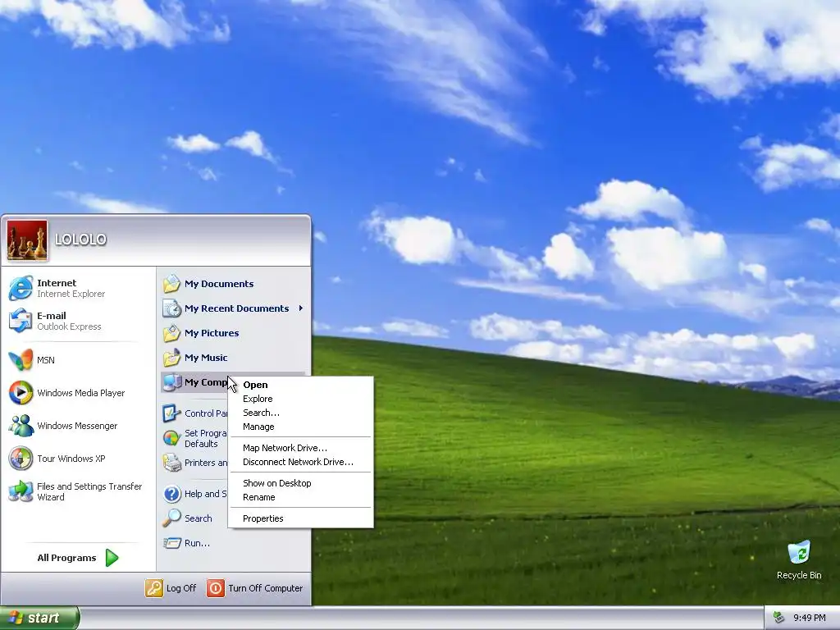This screenshot has width=840, height=630.
Task: Open Internet Explorer icon in Start menu
Action: [21, 288]
